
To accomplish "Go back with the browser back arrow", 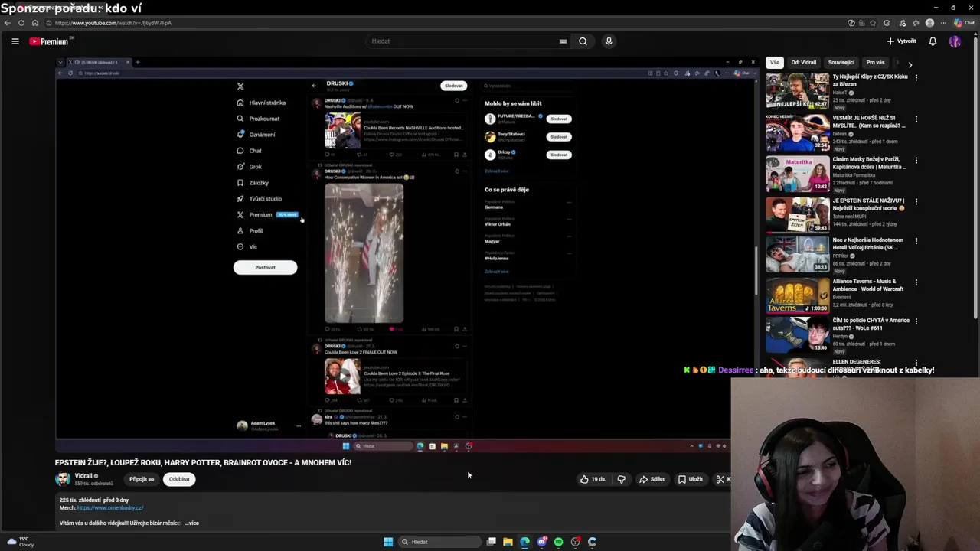I will coord(8,23).
